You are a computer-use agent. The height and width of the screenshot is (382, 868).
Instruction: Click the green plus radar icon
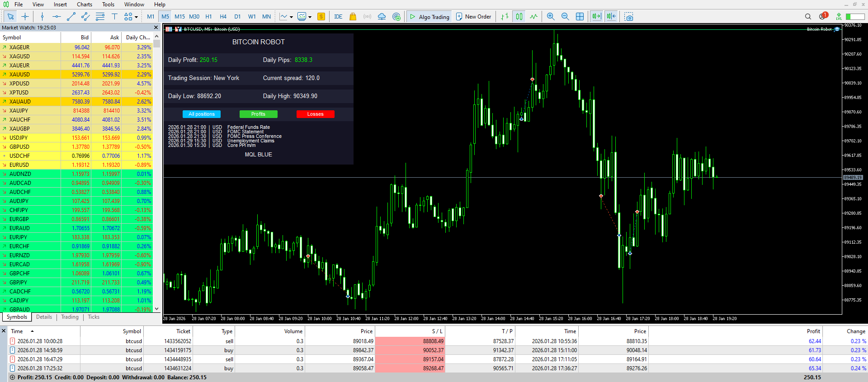click(396, 17)
